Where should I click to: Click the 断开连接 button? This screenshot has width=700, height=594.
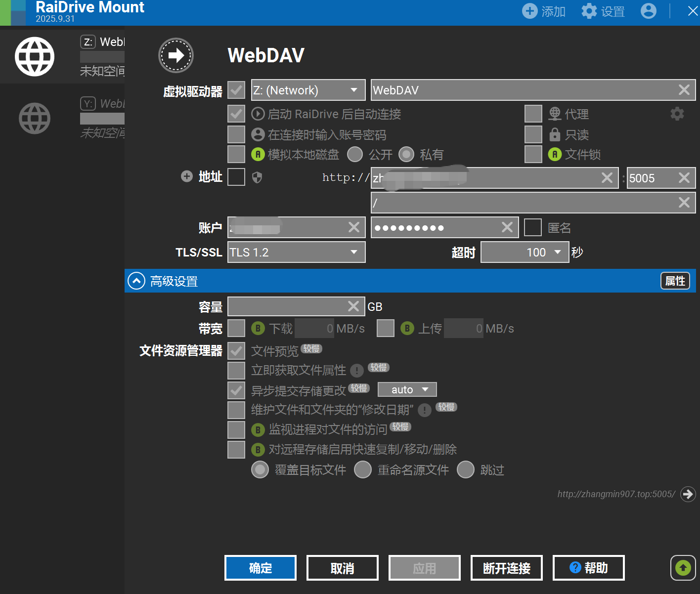point(507,568)
